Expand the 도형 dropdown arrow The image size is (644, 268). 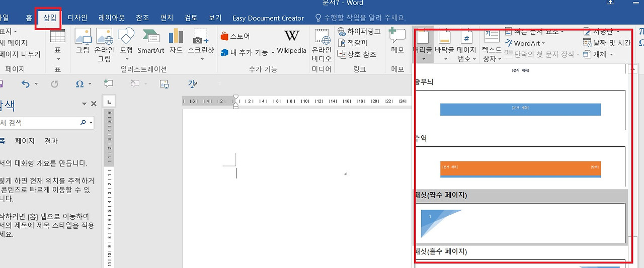[126, 59]
